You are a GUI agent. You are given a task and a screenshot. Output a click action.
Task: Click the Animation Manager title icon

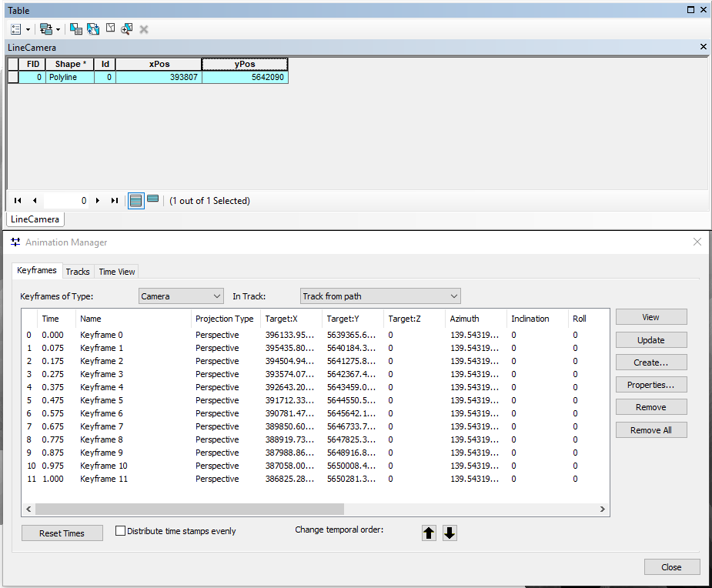pos(15,242)
